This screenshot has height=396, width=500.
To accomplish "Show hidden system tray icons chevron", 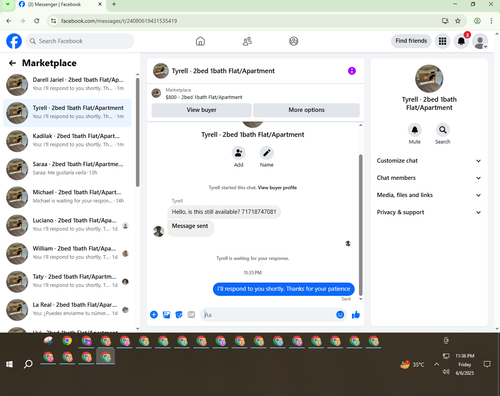I will coord(436,364).
